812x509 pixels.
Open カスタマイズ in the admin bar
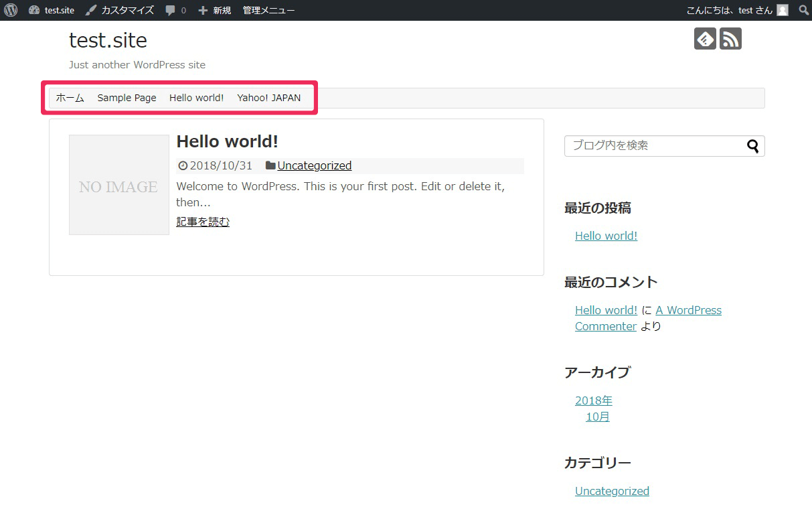tap(120, 10)
